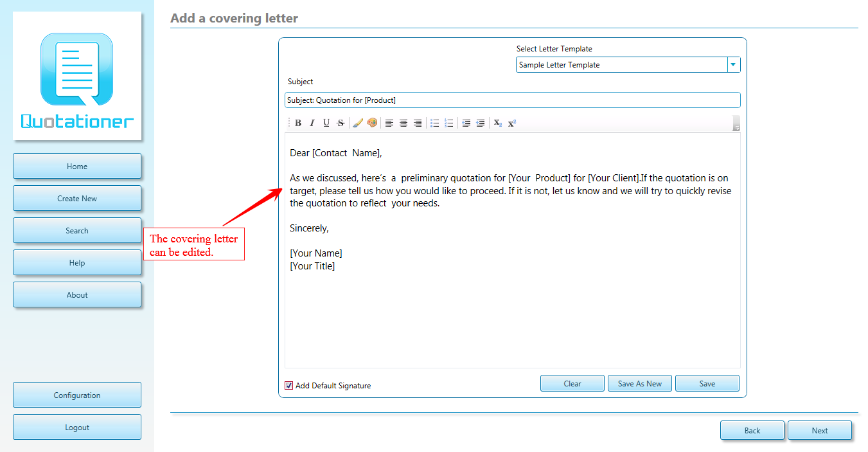868x452 pixels.
Task: Apply strikethrough formatting
Action: [x=341, y=123]
